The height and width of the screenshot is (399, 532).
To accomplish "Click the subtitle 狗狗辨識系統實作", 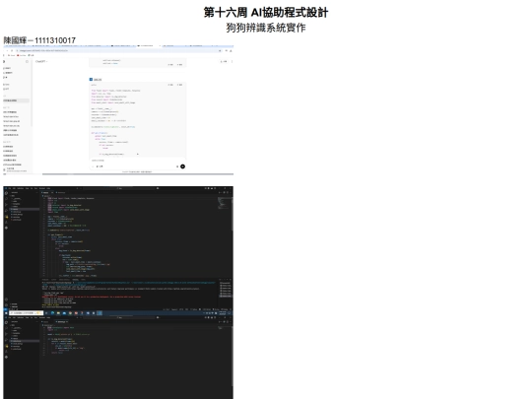I will pyautogui.click(x=266, y=28).
